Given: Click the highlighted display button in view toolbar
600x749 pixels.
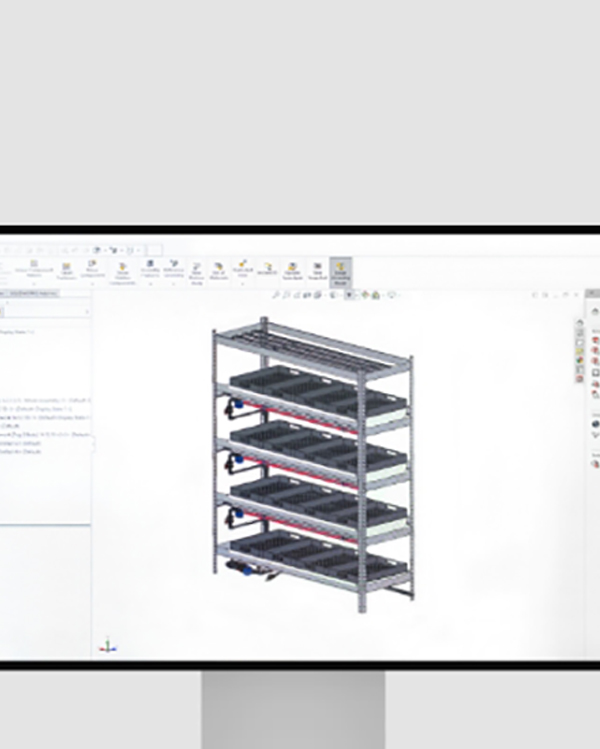Looking at the screenshot, I should tap(350, 295).
